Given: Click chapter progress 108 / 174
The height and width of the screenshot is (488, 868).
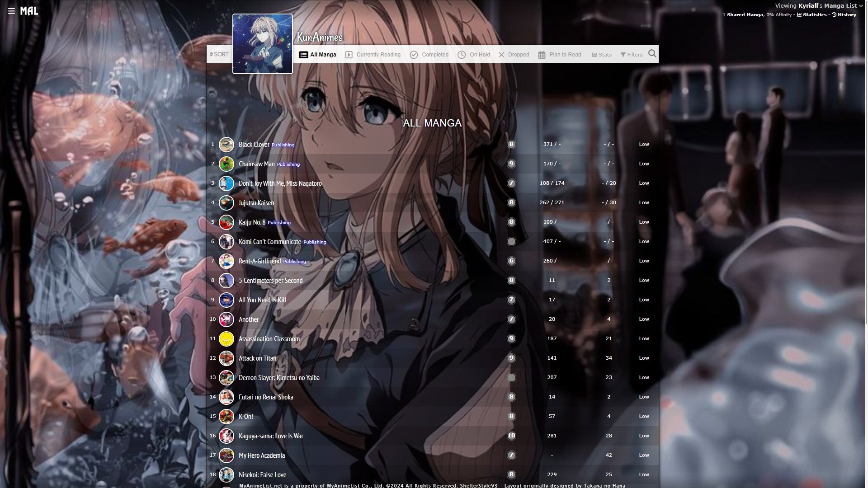Looking at the screenshot, I should 552,183.
